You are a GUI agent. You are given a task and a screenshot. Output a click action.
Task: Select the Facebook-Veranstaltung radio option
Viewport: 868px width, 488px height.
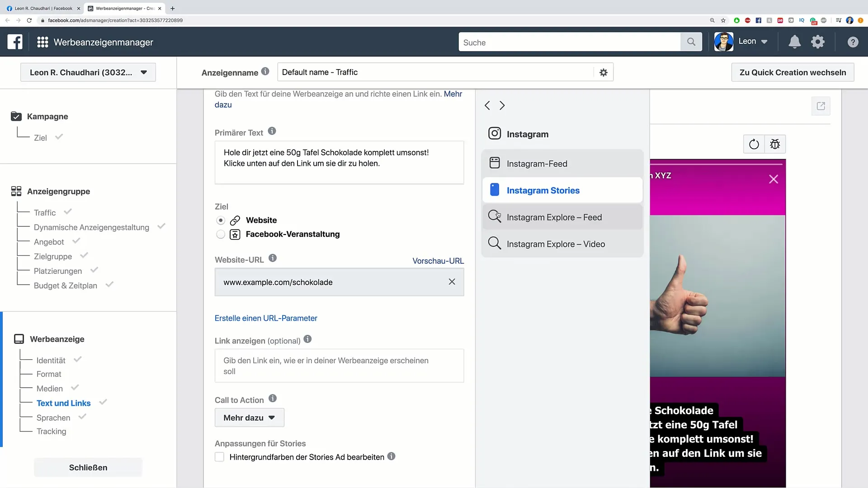[221, 234]
